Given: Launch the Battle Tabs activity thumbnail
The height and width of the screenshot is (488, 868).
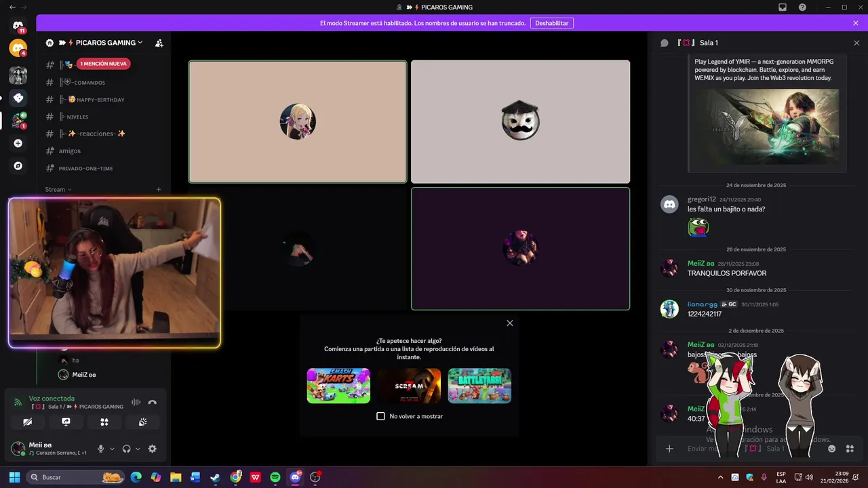Looking at the screenshot, I should click(x=479, y=386).
